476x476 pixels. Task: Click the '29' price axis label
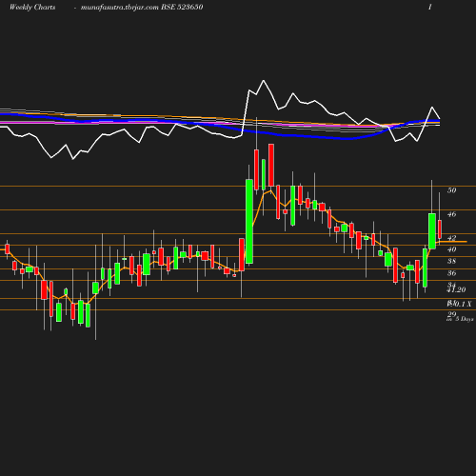point(451,314)
